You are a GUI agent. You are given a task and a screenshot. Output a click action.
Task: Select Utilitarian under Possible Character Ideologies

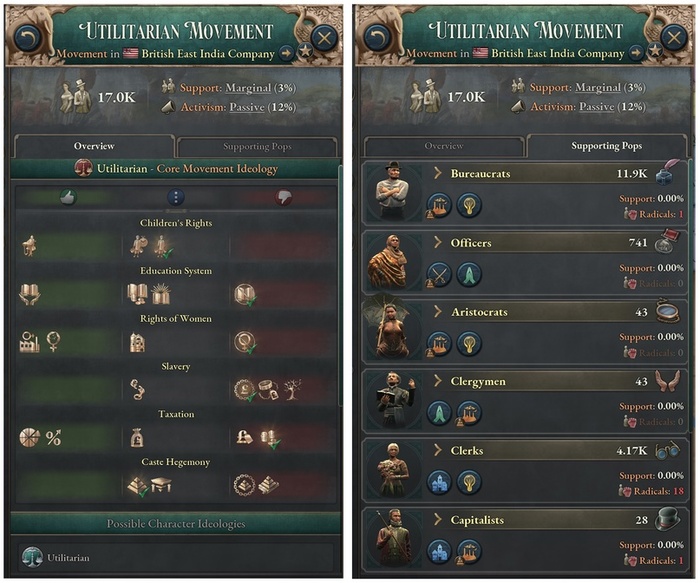68,558
